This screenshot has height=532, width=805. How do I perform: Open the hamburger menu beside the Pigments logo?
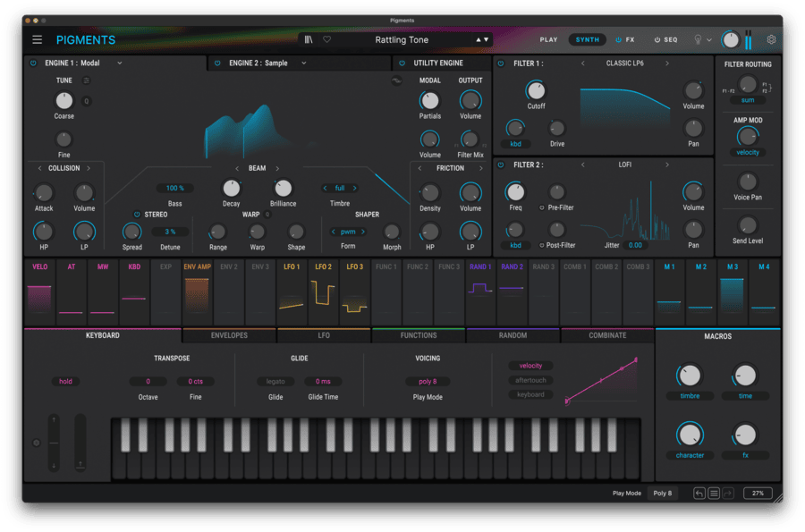(37, 38)
